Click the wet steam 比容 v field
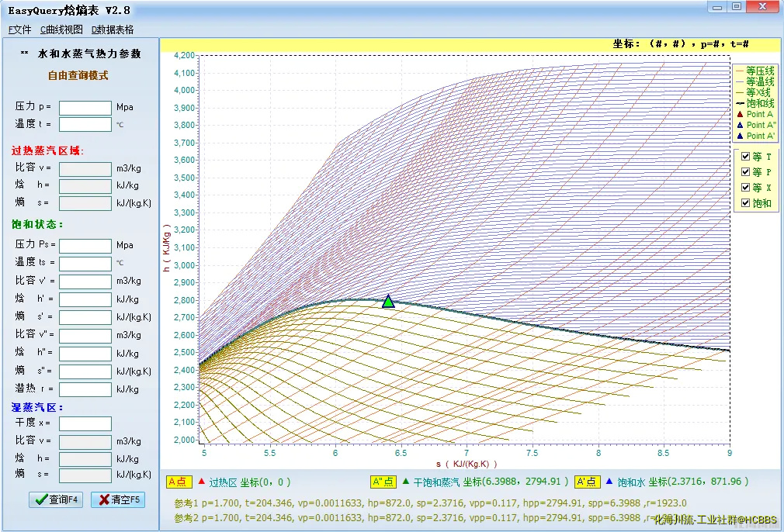Image resolution: width=784 pixels, height=532 pixels. [85, 442]
